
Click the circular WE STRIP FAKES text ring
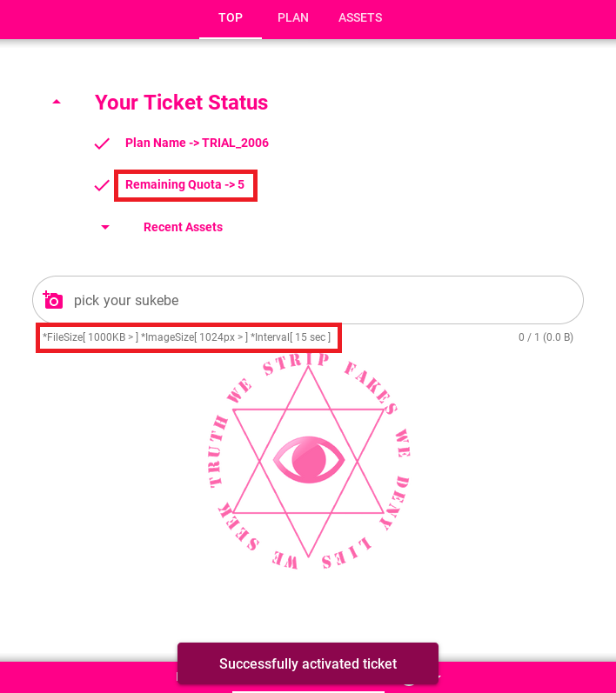tap(309, 461)
